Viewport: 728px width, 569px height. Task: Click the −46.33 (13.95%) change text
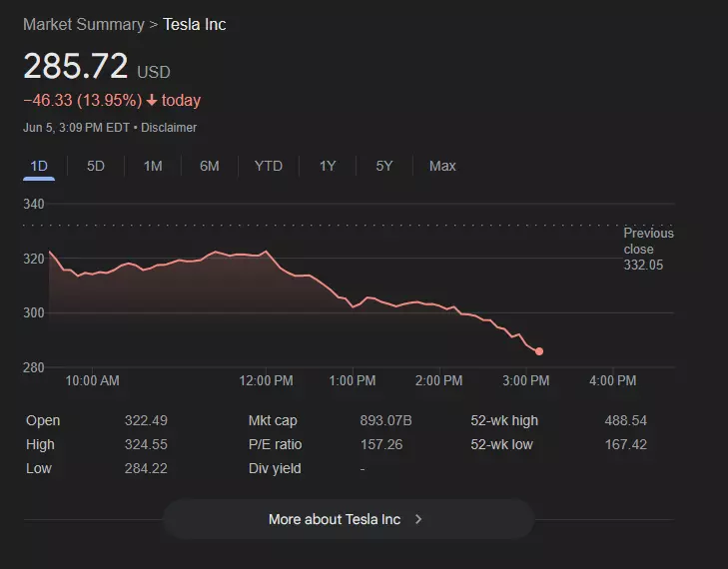[83, 100]
